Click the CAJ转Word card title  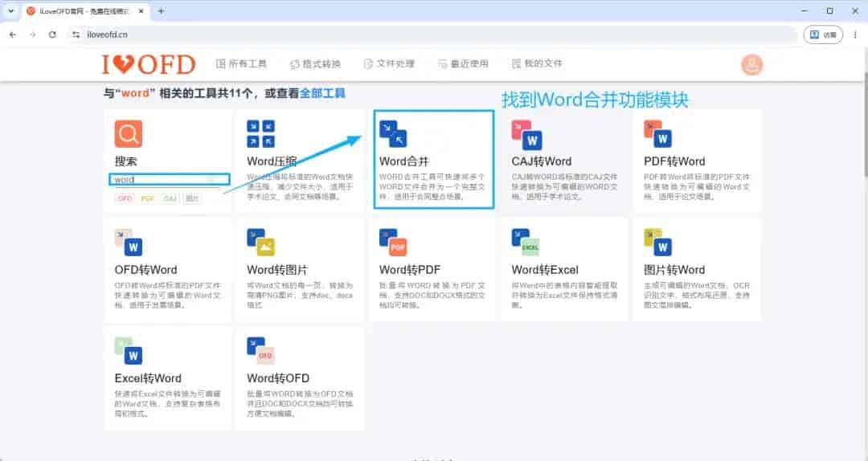point(542,161)
